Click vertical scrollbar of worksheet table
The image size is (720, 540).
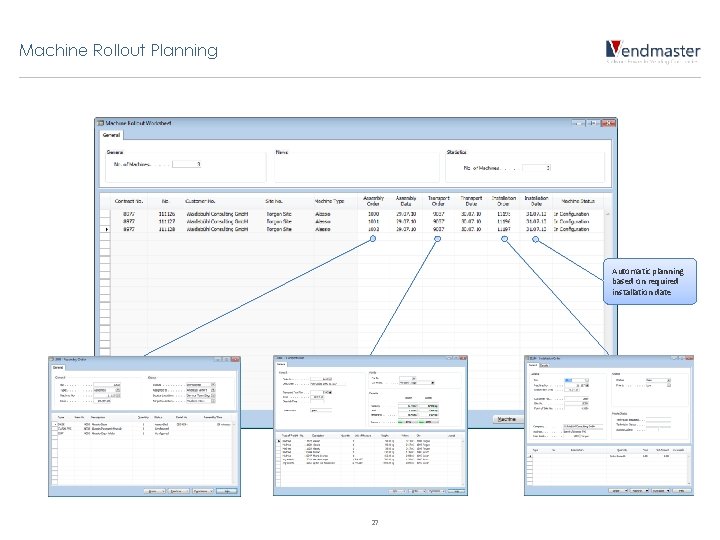(608, 280)
